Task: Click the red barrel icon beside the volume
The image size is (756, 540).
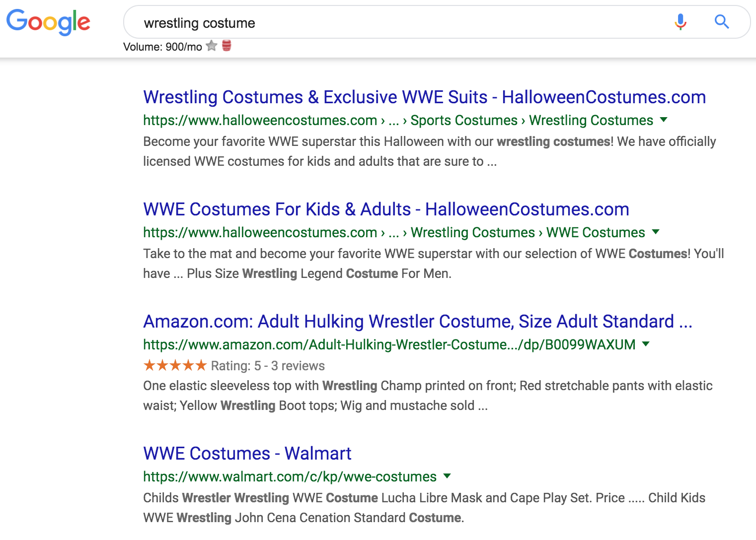Action: pyautogui.click(x=227, y=46)
